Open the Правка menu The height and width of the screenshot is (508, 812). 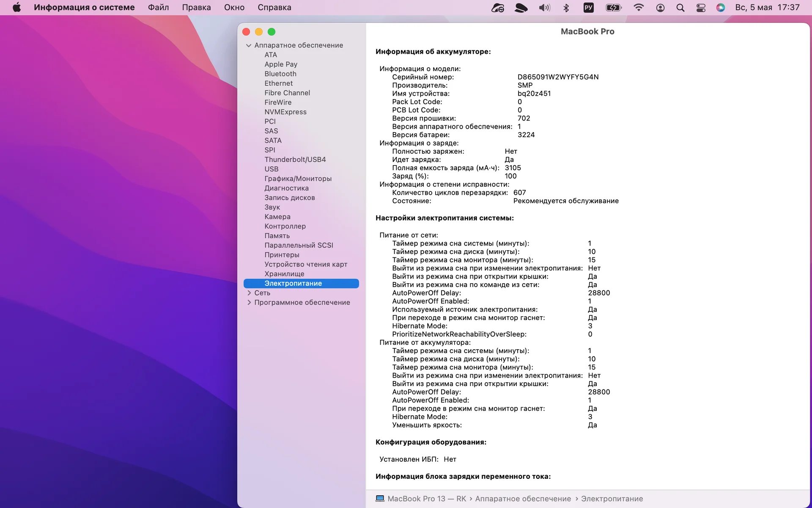tap(196, 8)
